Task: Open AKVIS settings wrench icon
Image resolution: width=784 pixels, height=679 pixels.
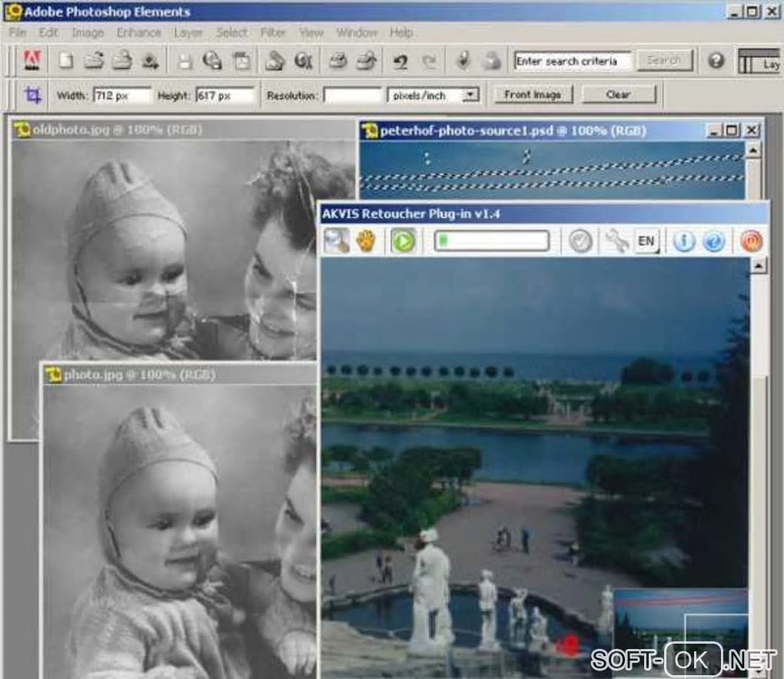Action: pos(617,241)
